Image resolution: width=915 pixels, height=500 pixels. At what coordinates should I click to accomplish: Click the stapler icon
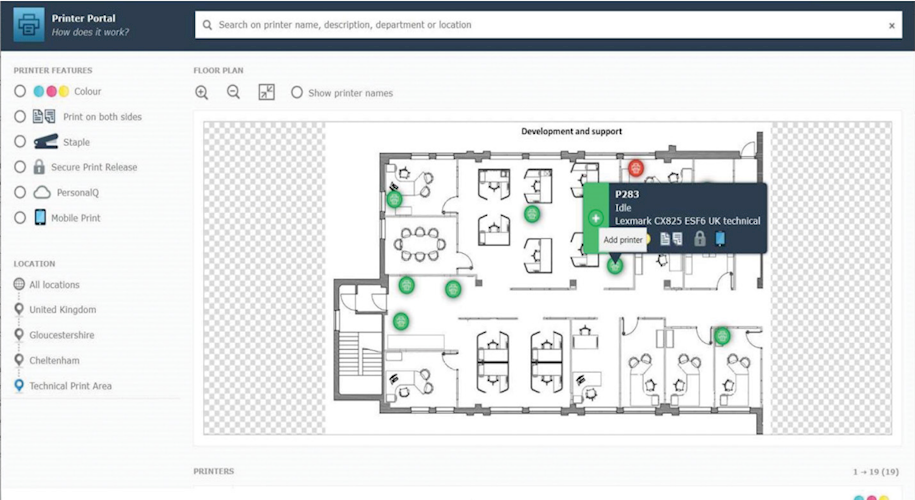point(45,141)
